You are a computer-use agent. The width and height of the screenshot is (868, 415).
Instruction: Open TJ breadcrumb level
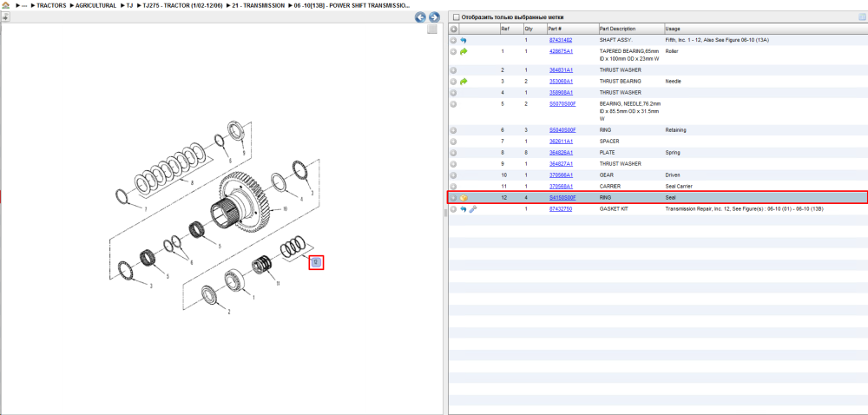point(129,5)
